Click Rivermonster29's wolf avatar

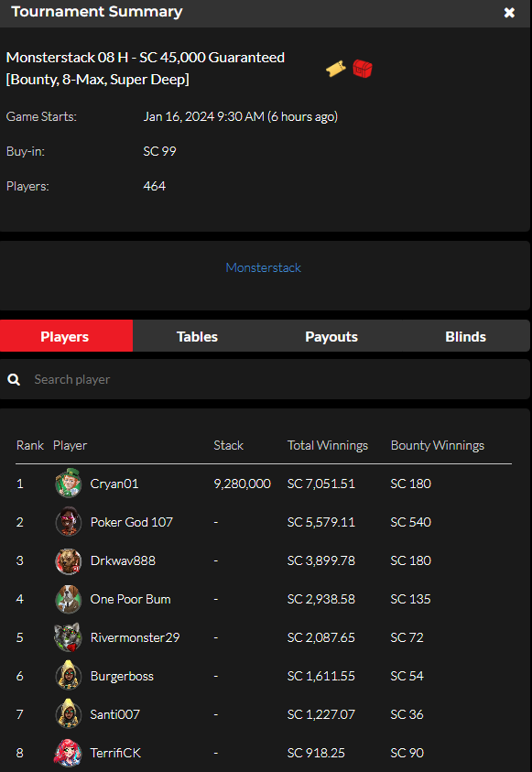[x=68, y=637]
